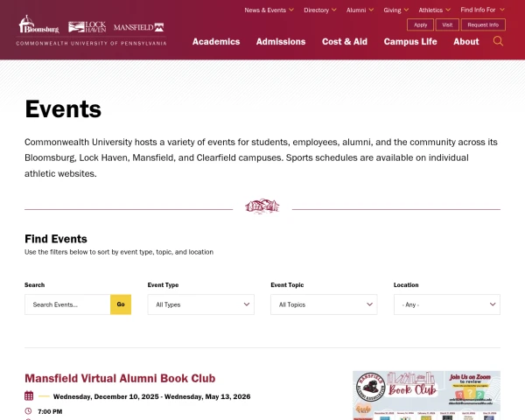Open the Campus Life menu
Viewport: 525px width, 420px height.
[x=410, y=41]
